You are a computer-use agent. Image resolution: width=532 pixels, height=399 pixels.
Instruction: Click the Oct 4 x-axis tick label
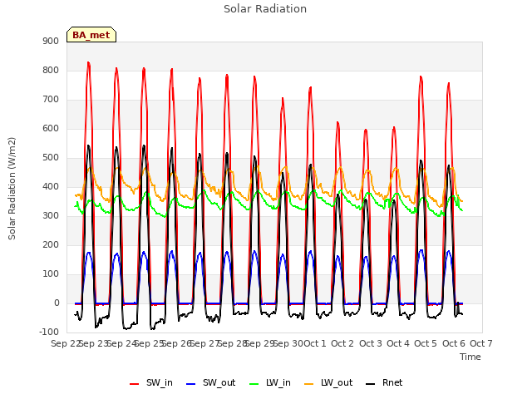(398, 343)
